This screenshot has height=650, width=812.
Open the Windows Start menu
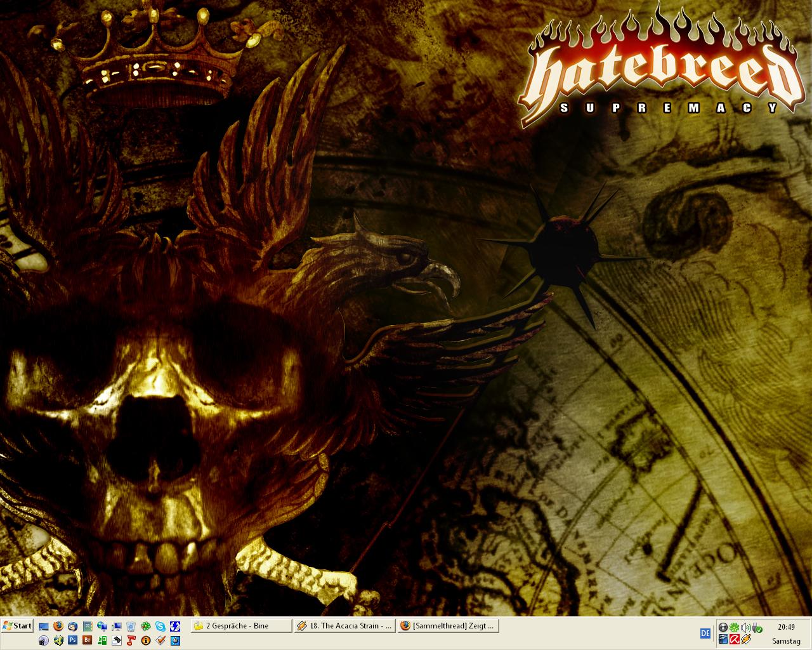point(17,626)
